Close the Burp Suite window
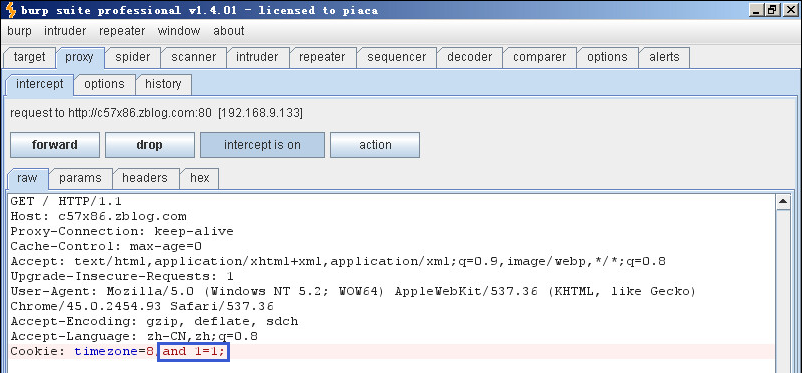Screen dimensions: 802x373 (790, 10)
